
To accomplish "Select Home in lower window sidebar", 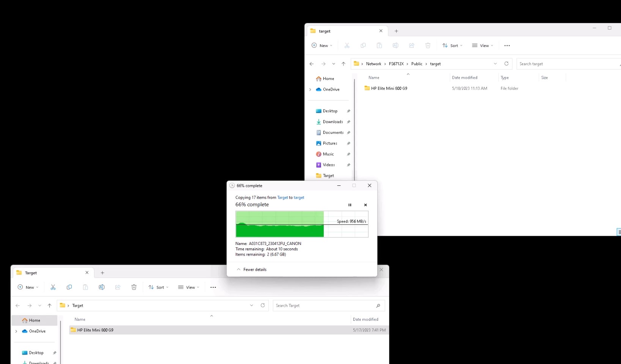I will (35, 320).
